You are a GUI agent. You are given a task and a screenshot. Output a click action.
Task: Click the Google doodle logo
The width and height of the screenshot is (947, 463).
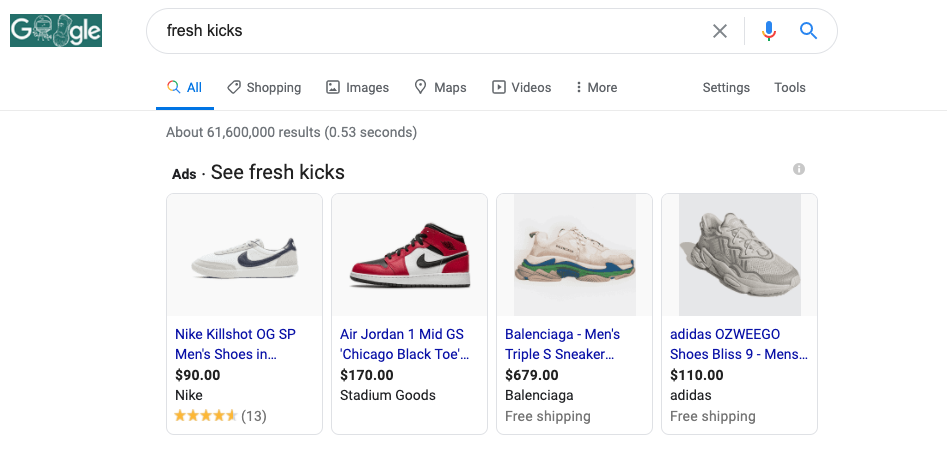[x=56, y=31]
